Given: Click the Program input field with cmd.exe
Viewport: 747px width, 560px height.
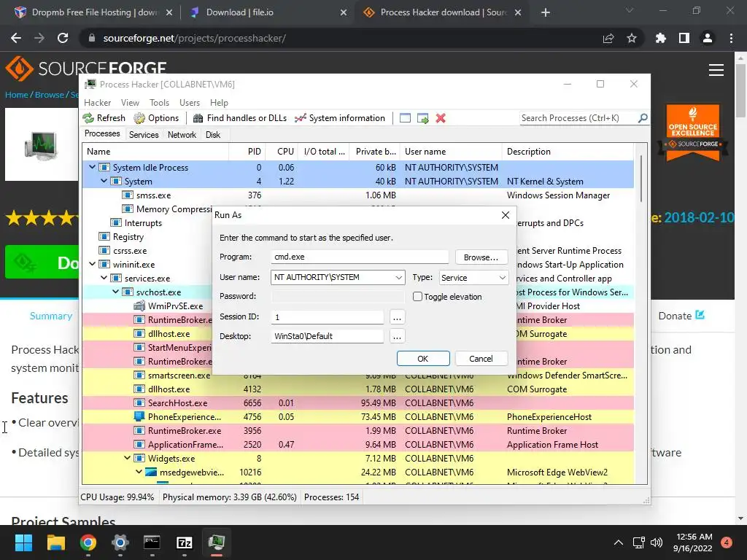Looking at the screenshot, I should [x=360, y=257].
